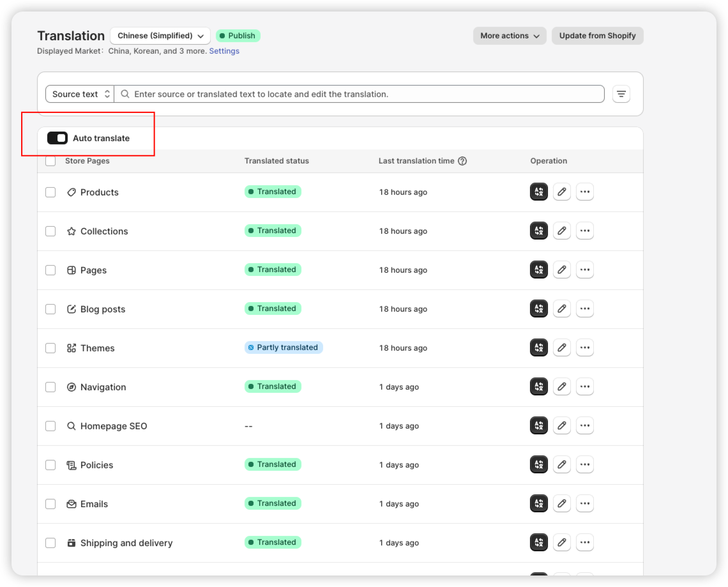Click the edit pencil for Policies row

562,465
